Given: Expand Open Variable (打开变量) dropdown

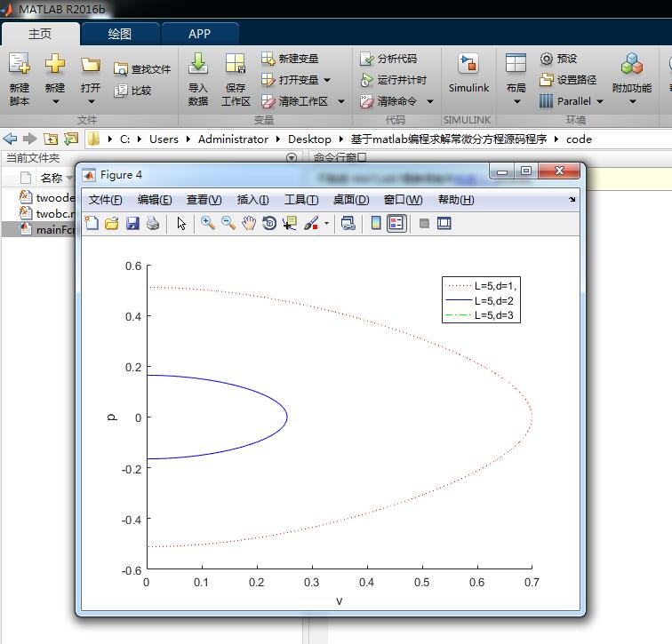Looking at the screenshot, I should pos(327,80).
